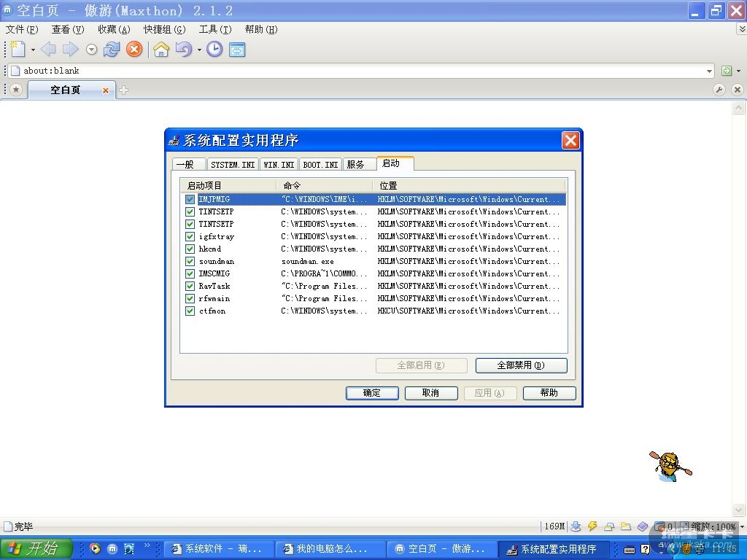Click the new tab page icon in Maxthon toolbar
747x560 pixels.
[18, 49]
